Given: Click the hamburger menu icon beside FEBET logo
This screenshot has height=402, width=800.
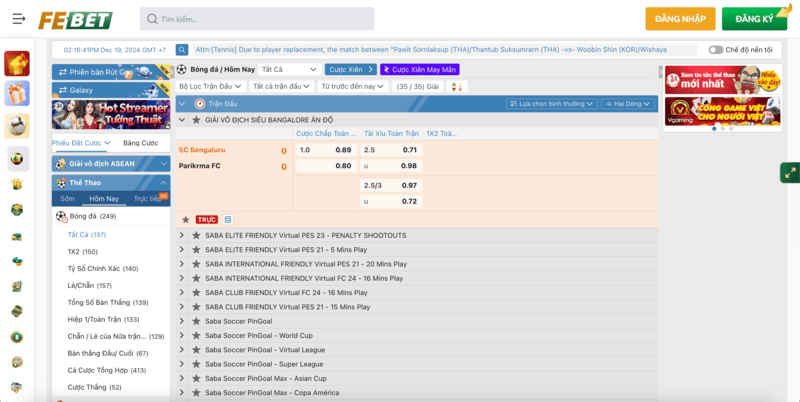Looking at the screenshot, I should pyautogui.click(x=18, y=18).
